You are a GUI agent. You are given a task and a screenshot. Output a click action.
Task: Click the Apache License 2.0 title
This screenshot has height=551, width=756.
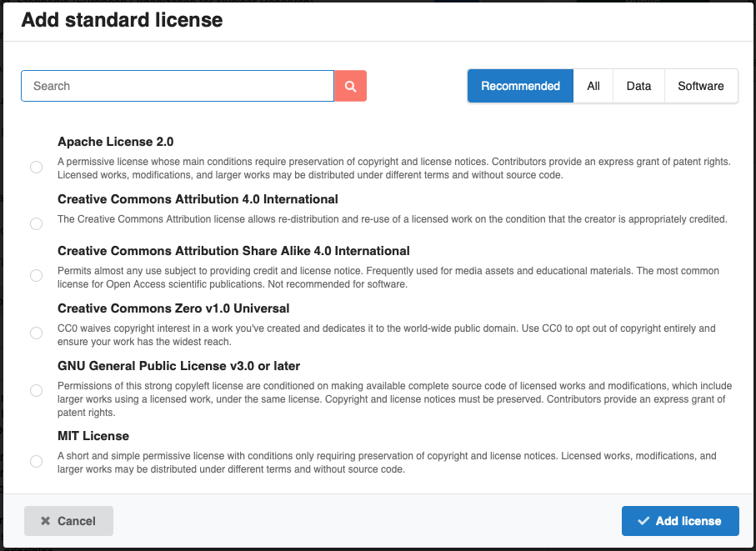[x=115, y=142]
